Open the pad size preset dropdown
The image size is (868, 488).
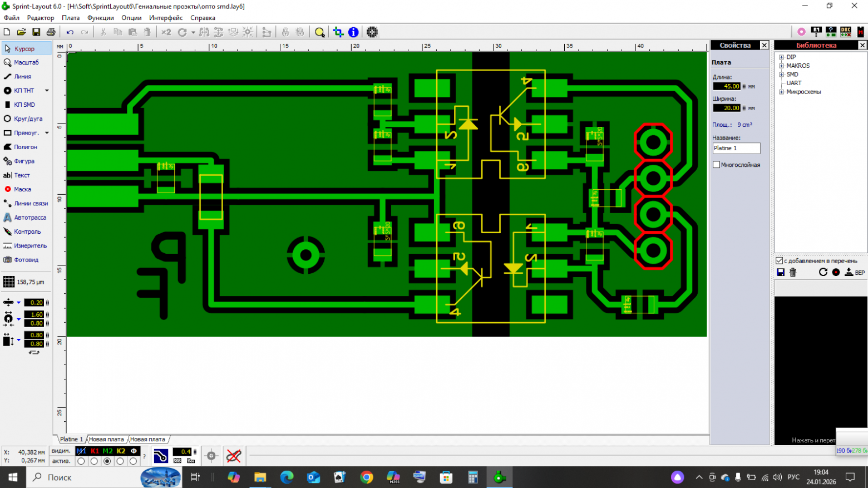click(18, 319)
